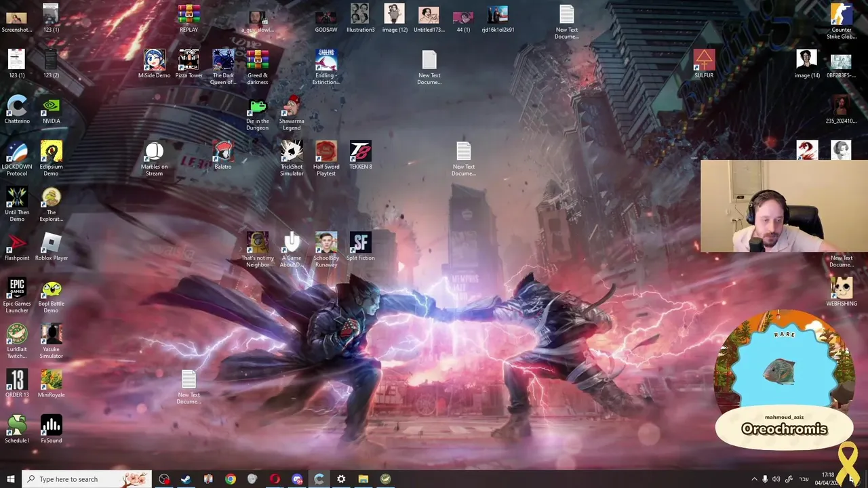The width and height of the screenshot is (868, 488).
Task: Open volume control in system tray
Action: [x=776, y=479]
